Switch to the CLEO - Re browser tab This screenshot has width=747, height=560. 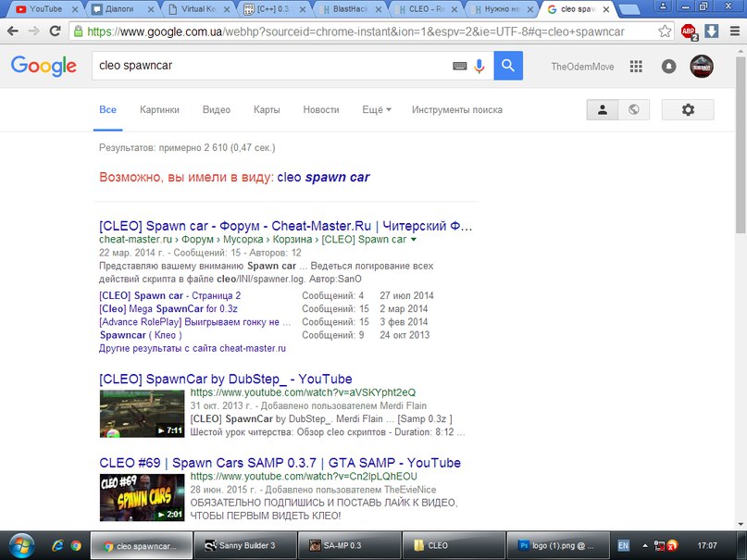[425, 9]
